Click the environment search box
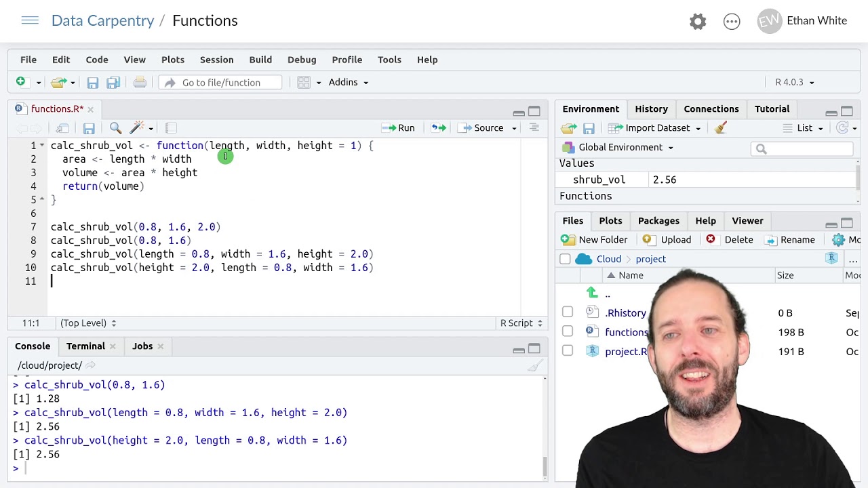The width and height of the screenshot is (868, 488). [x=802, y=148]
